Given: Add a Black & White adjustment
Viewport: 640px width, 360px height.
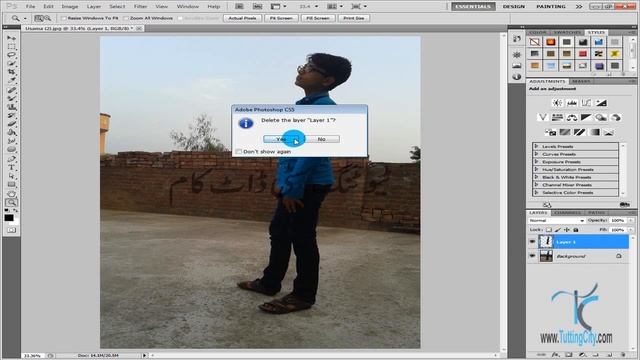Looking at the screenshot, I should click(x=586, y=118).
